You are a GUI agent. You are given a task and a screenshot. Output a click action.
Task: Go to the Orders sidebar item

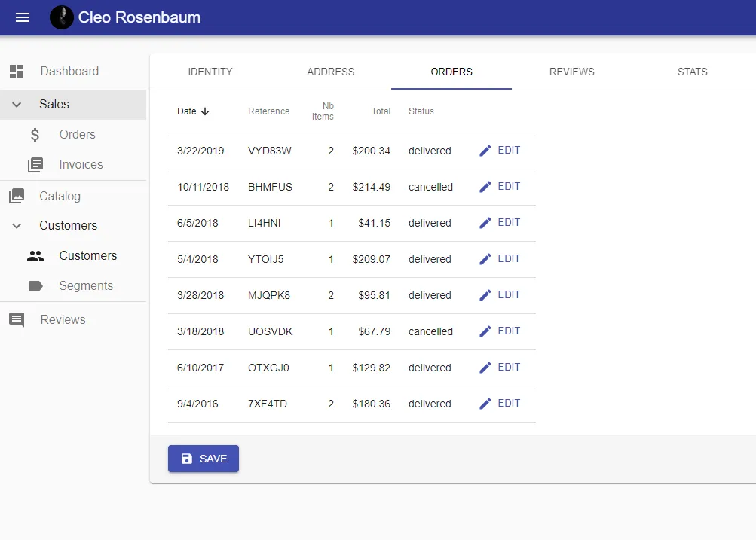[77, 134]
